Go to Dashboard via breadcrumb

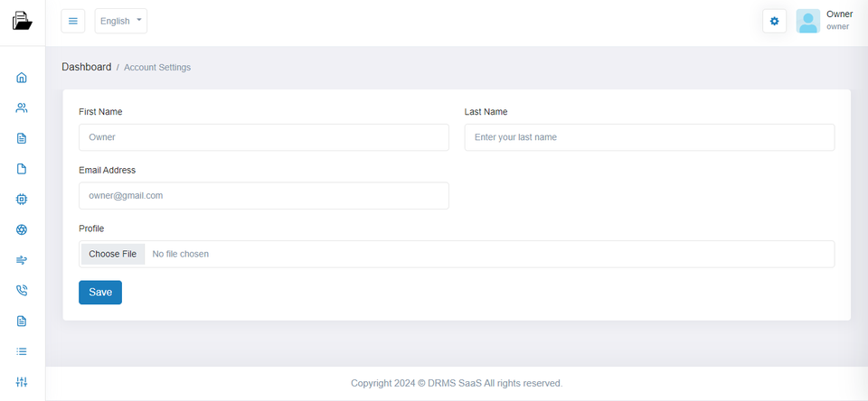pos(86,67)
